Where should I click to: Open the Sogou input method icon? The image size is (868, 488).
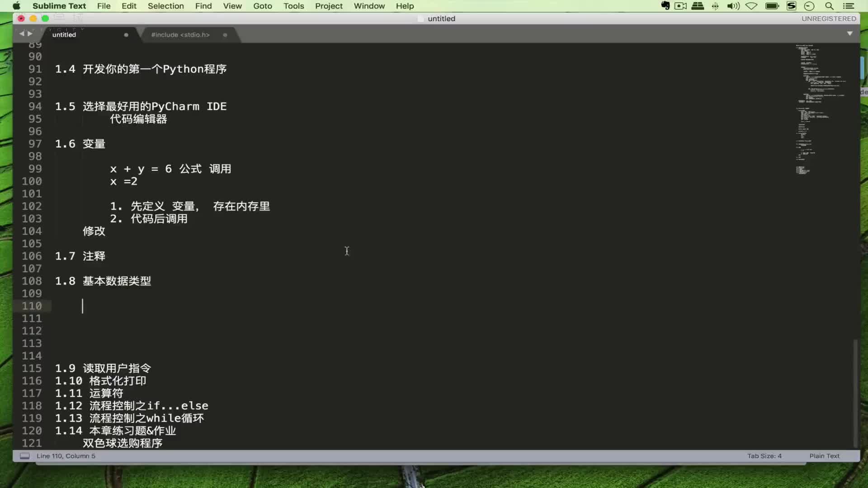click(x=791, y=6)
